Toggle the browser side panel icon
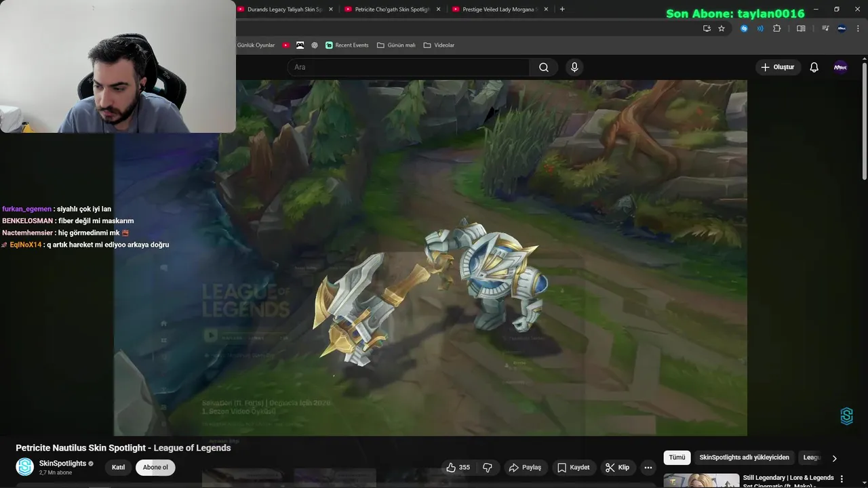 801,28
